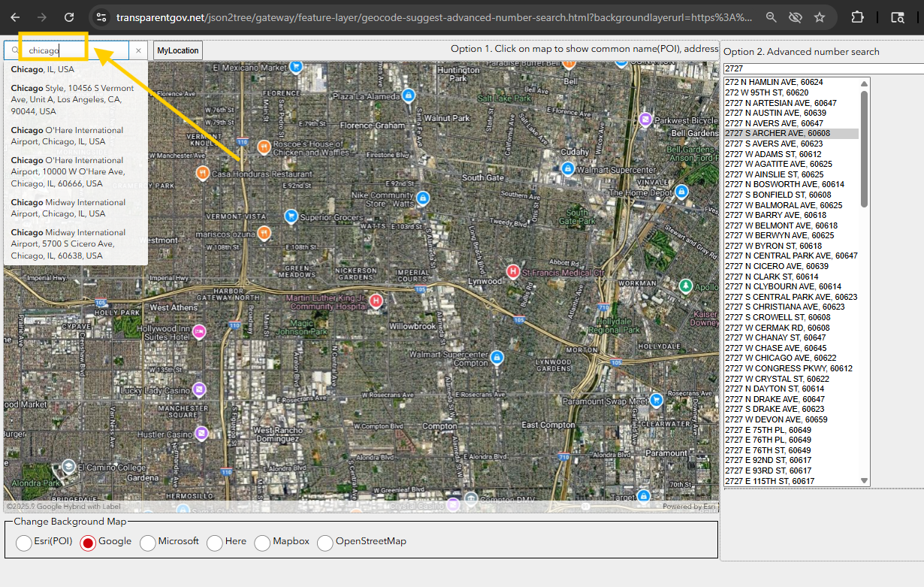Viewport: 924px width, 587px height.
Task: Click the Hustler Casino pin
Action: point(201,433)
